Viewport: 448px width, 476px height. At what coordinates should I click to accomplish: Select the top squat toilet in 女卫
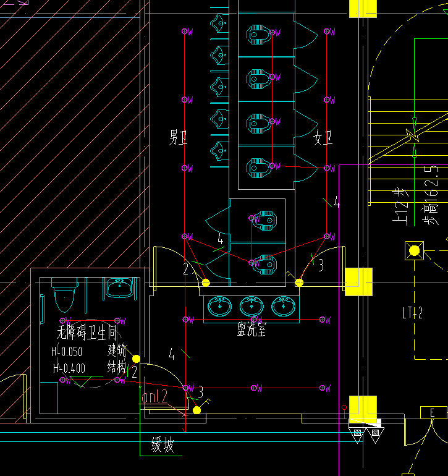(258, 35)
